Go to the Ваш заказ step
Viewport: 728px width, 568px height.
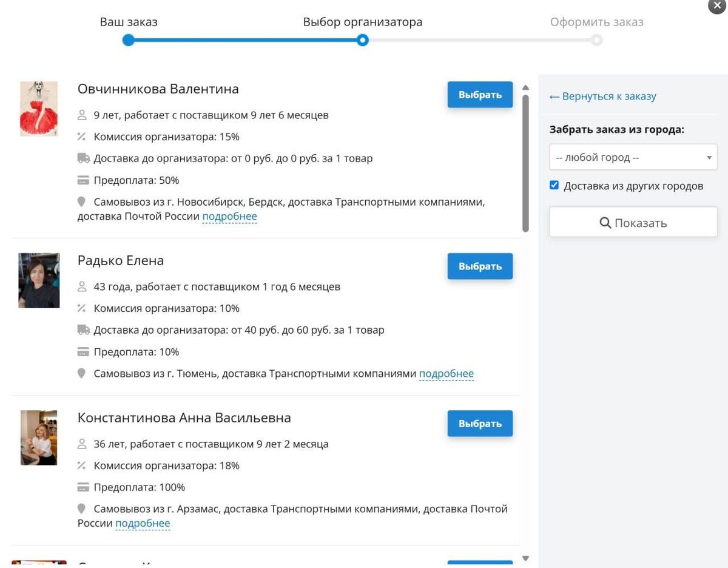[129, 40]
